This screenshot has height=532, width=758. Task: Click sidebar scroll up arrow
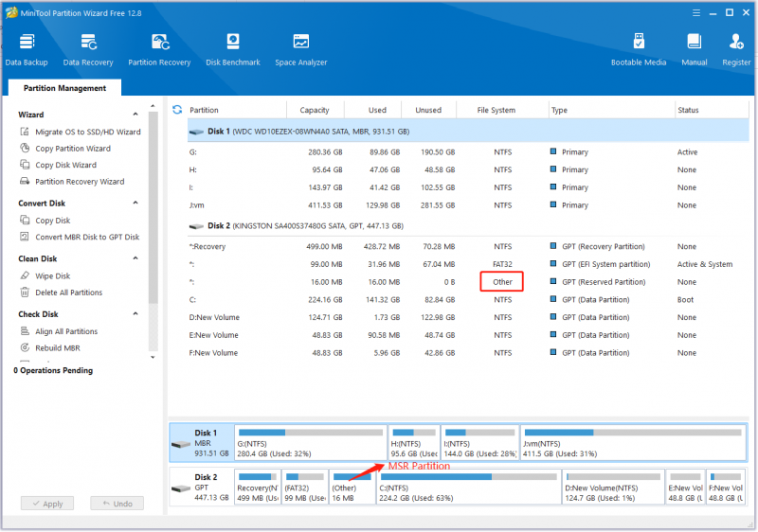(x=153, y=106)
